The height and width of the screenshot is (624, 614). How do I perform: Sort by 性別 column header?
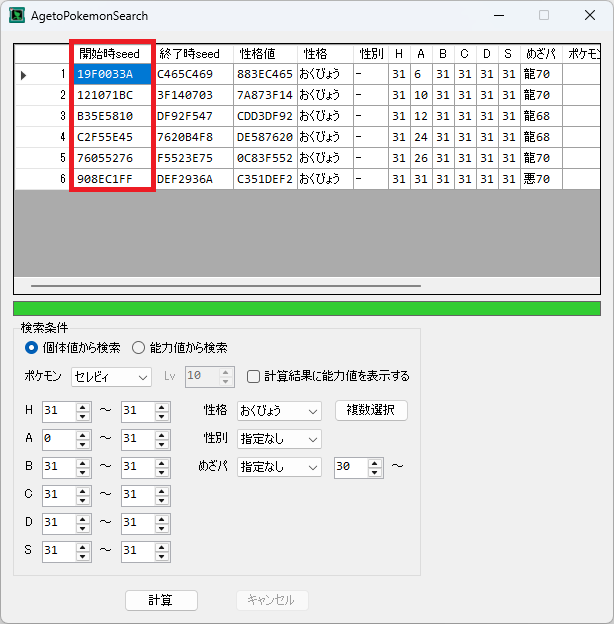(371, 54)
